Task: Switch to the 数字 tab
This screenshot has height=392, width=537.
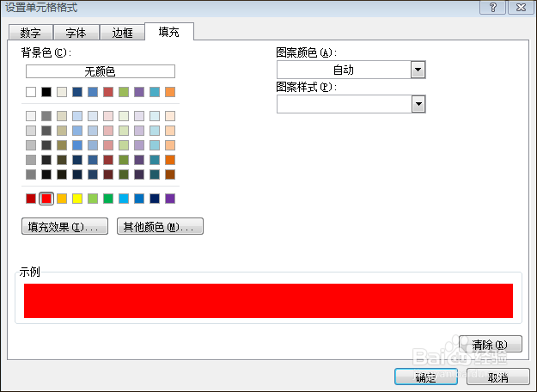Action: coord(30,33)
